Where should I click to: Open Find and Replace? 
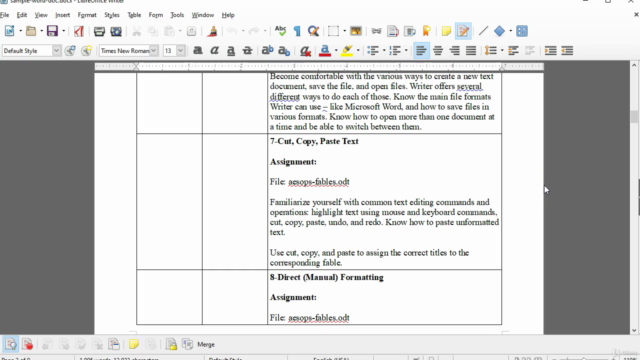pyautogui.click(x=313, y=31)
